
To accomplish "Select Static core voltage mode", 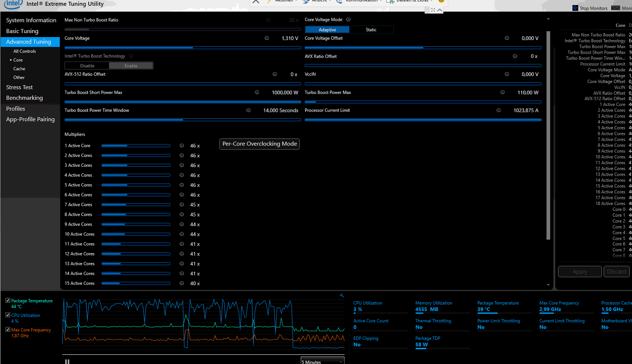I will (x=371, y=30).
